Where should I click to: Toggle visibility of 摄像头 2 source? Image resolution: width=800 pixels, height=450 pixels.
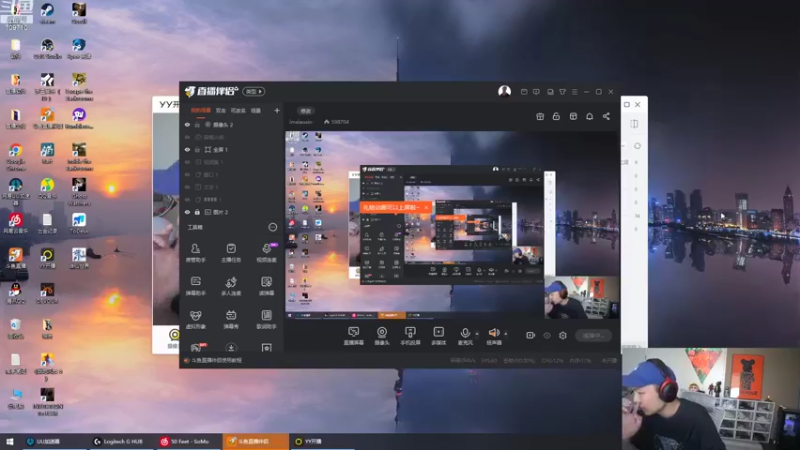pyautogui.click(x=187, y=124)
